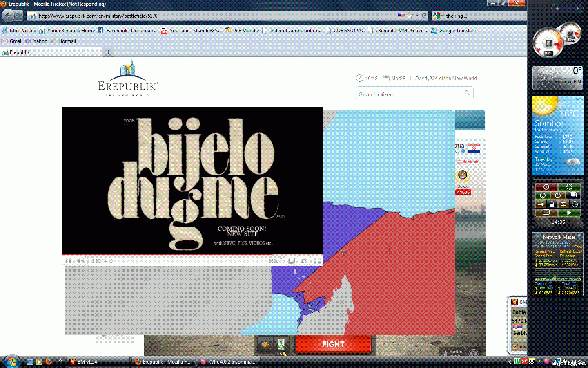
Task: Open the Google search engine icon dropdown
Action: 438,16
